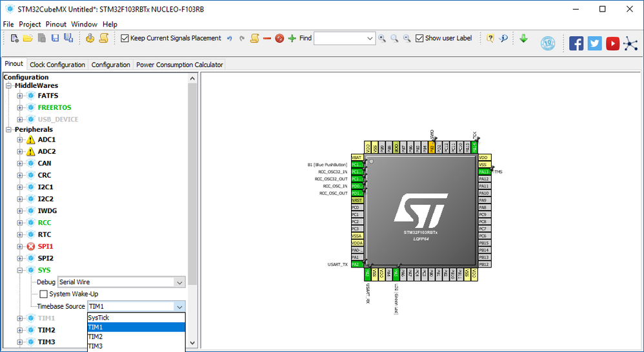Click the Generate Code gear icon

[x=90, y=38]
